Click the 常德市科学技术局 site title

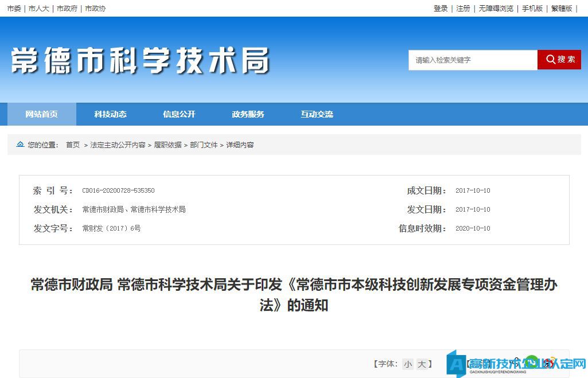[140, 60]
